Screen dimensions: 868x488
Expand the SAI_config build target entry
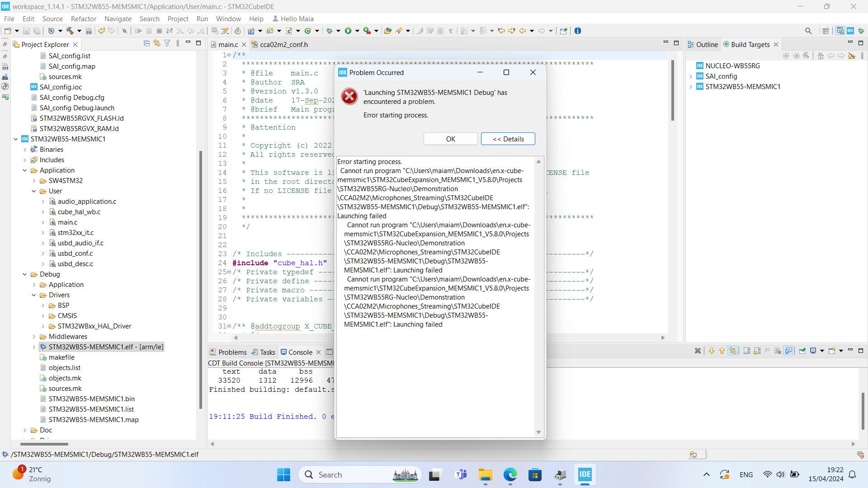pos(691,76)
